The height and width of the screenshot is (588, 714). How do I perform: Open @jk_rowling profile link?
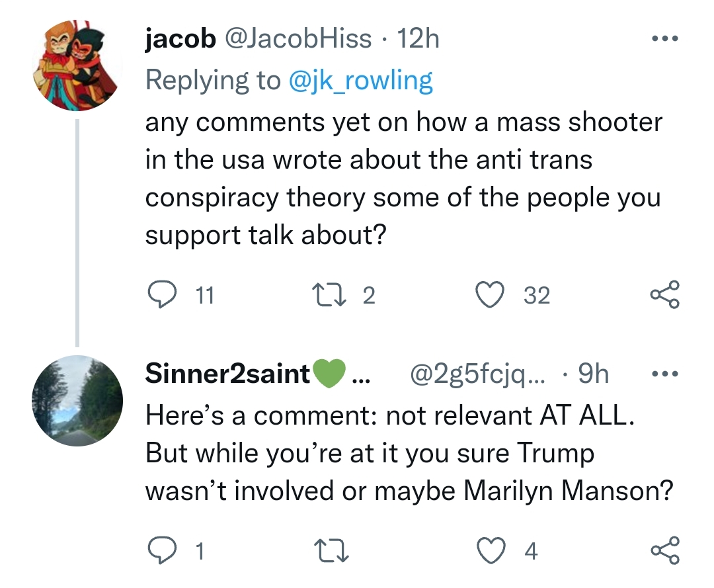[361, 81]
